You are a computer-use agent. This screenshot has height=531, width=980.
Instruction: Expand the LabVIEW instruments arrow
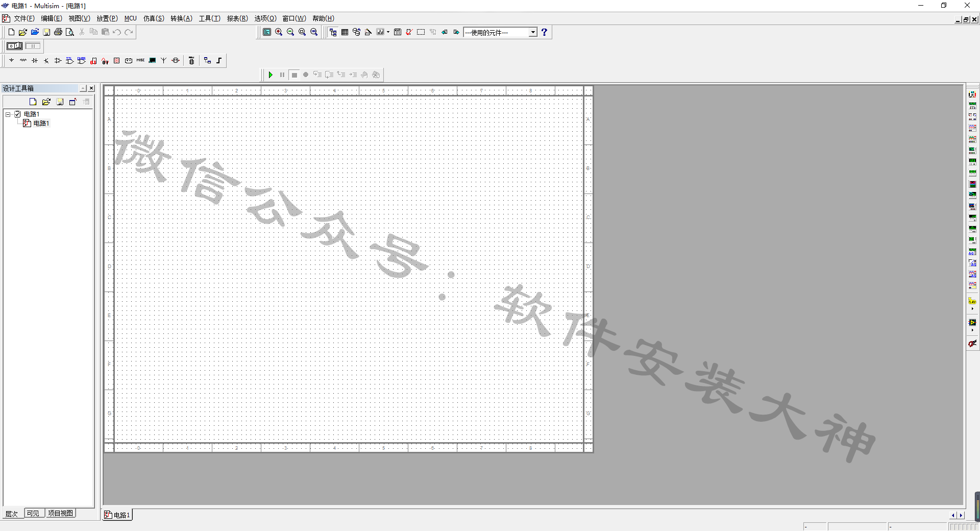[972, 330]
